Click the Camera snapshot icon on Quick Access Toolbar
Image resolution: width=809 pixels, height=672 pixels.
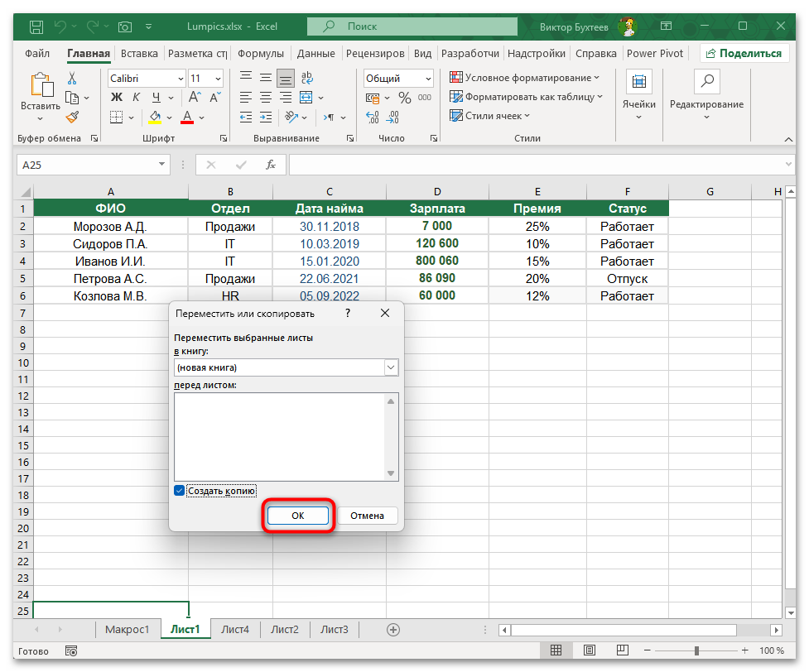tap(124, 26)
